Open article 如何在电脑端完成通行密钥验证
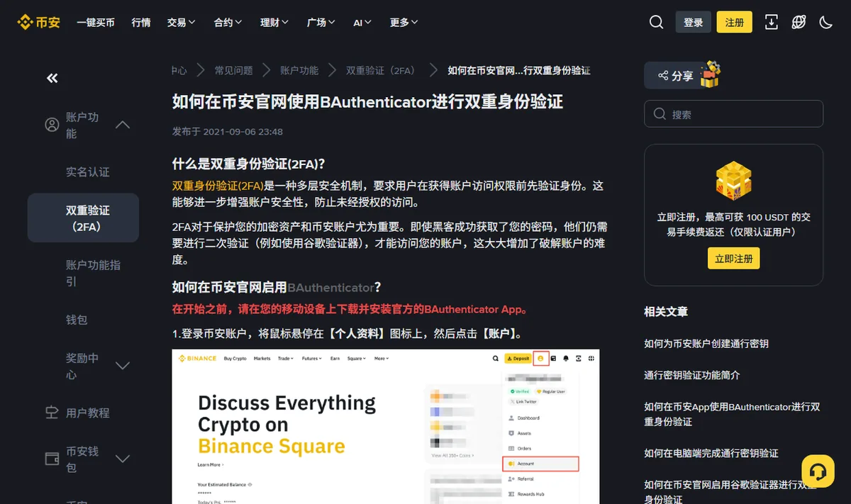The height and width of the screenshot is (504, 851). tap(711, 453)
